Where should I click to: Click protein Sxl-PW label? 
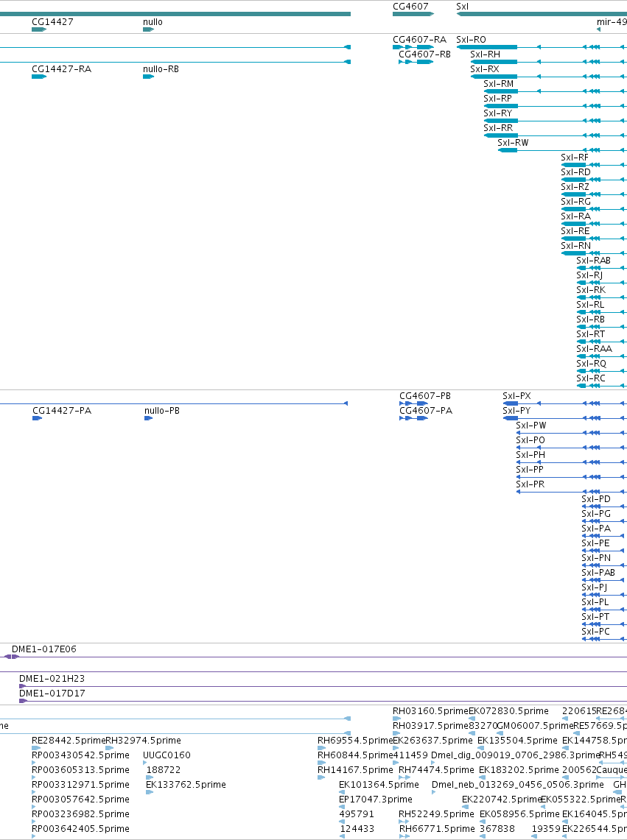531,426
